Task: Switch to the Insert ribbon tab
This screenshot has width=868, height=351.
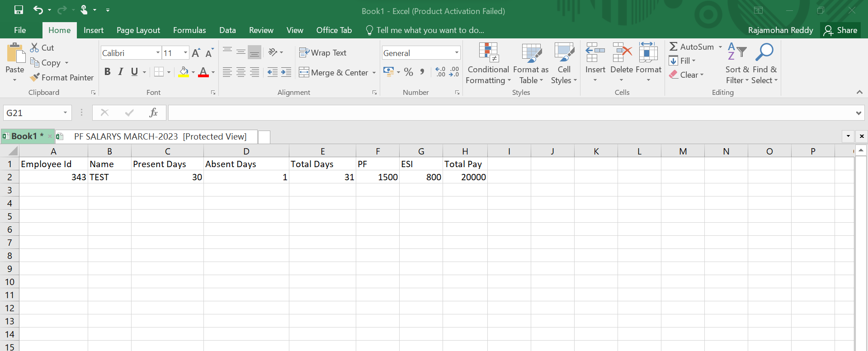Action: click(94, 30)
